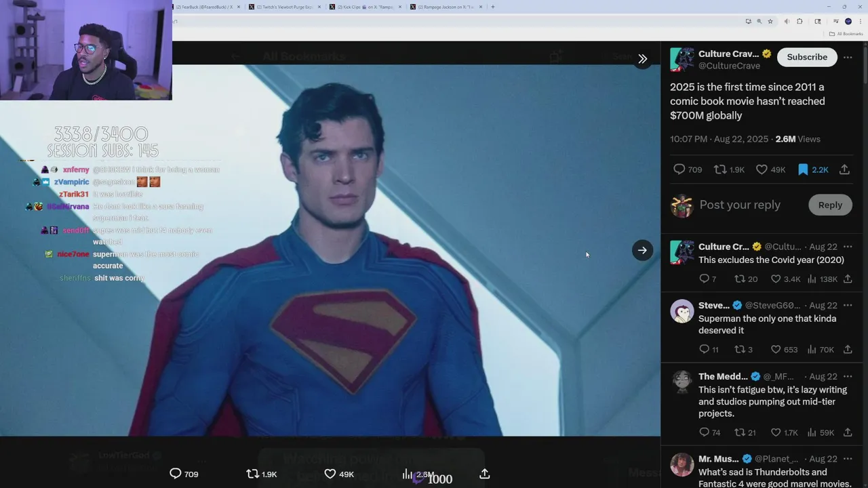Click the Reply button next to reply field
The height and width of the screenshot is (488, 868).
[830, 205]
